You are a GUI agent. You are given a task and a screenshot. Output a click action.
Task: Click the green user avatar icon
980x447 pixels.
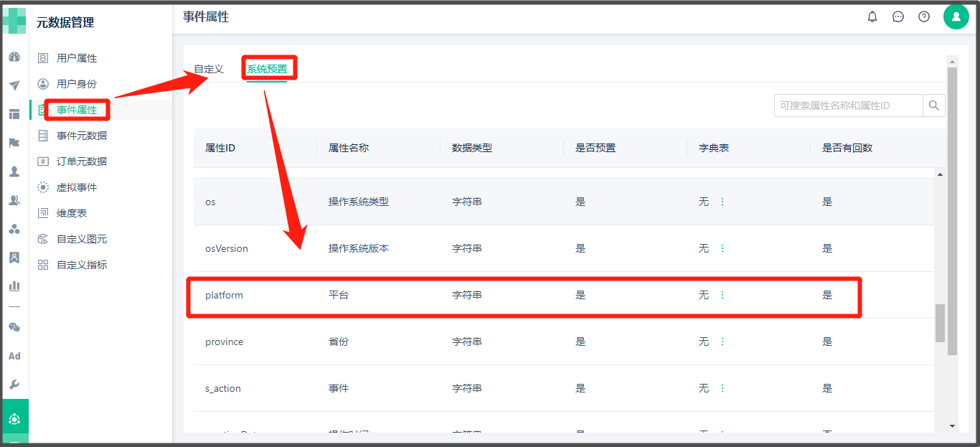pos(956,17)
